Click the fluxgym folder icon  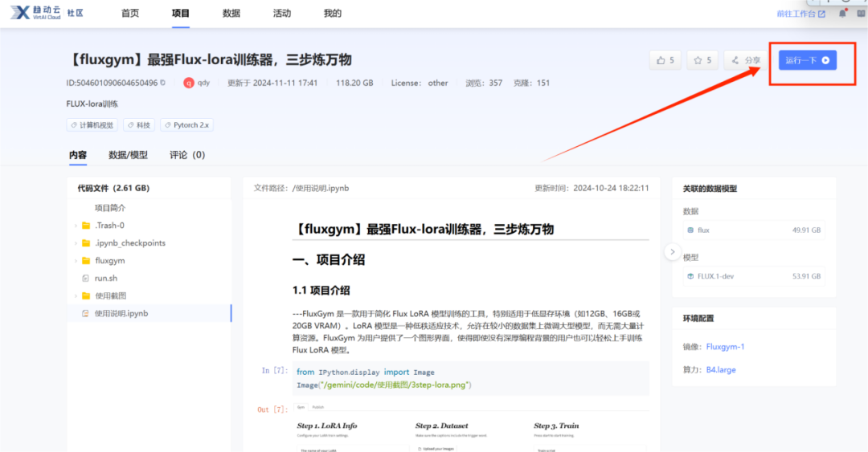click(86, 261)
